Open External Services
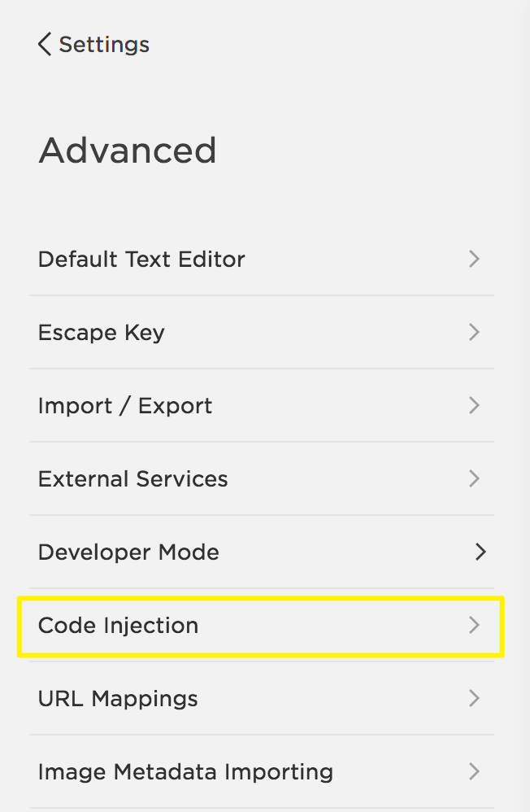Image resolution: width=530 pixels, height=812 pixels. point(132,479)
